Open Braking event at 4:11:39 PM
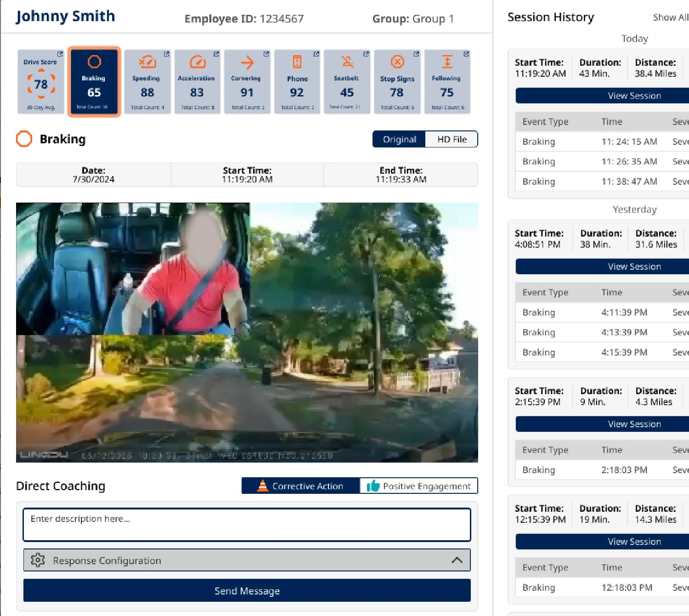689x616 pixels. (602, 312)
